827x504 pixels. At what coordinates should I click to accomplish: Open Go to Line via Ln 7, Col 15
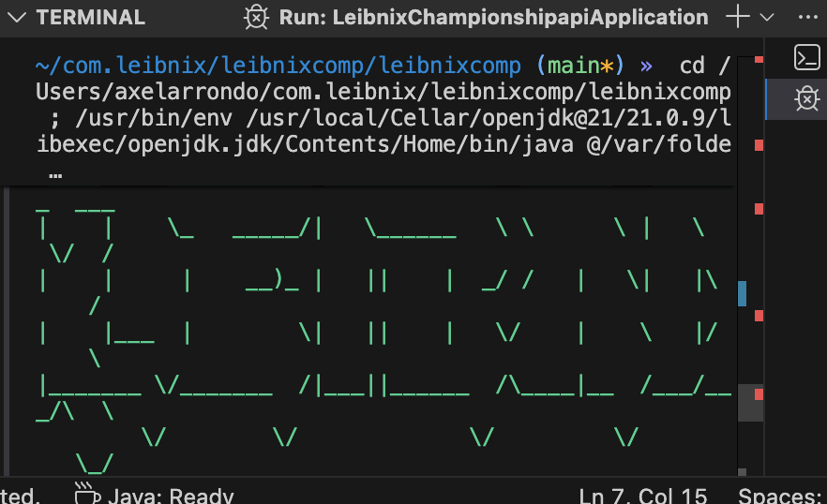click(641, 496)
